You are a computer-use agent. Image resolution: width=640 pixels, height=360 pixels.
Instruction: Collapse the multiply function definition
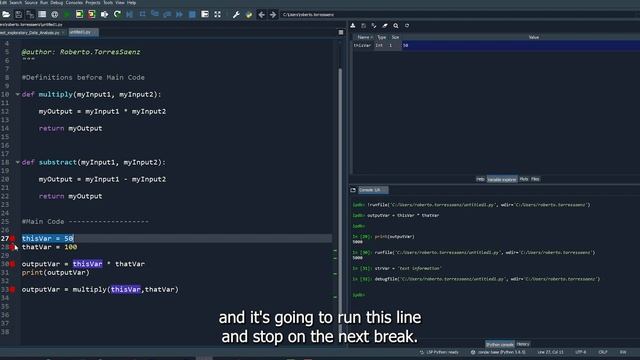pos(18,94)
